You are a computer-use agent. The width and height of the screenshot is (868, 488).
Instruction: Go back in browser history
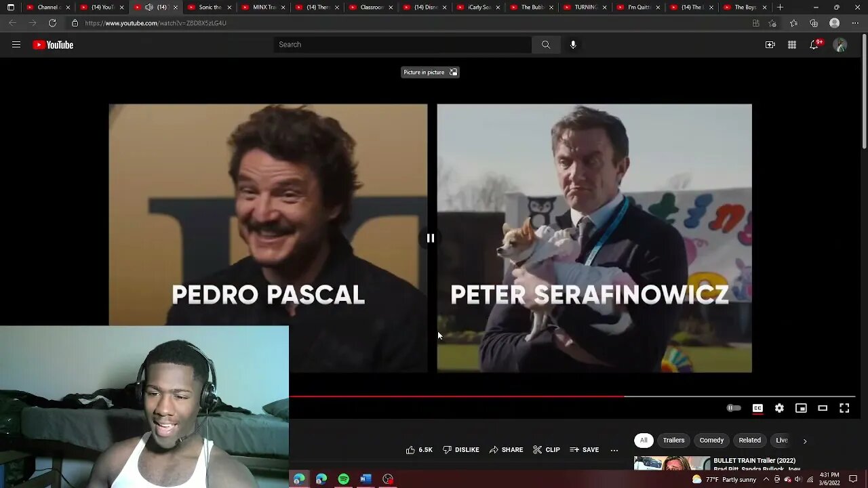click(x=13, y=23)
